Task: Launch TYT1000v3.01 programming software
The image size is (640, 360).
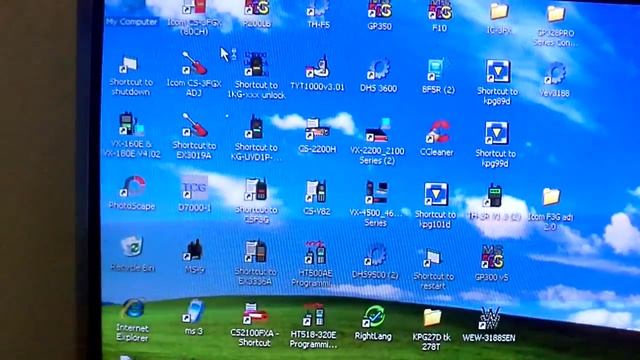Action: pyautogui.click(x=317, y=73)
